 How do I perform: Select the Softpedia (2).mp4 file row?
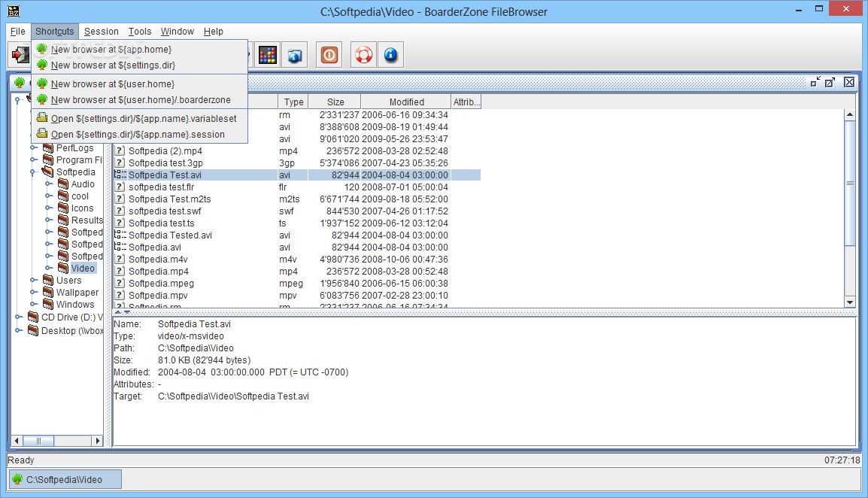(297, 150)
